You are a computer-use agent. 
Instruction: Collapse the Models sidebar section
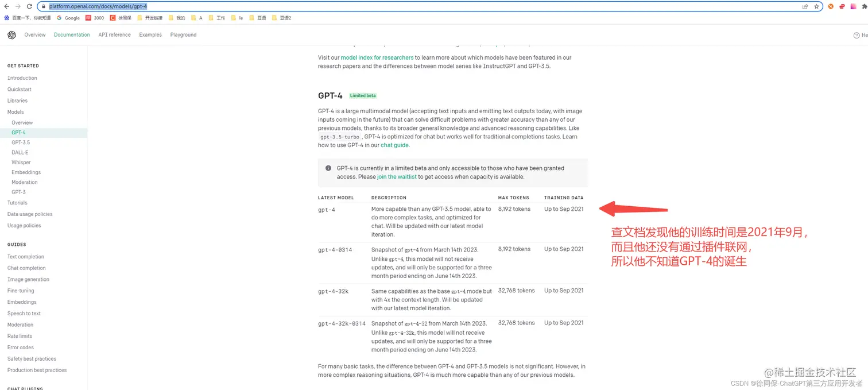[15, 112]
